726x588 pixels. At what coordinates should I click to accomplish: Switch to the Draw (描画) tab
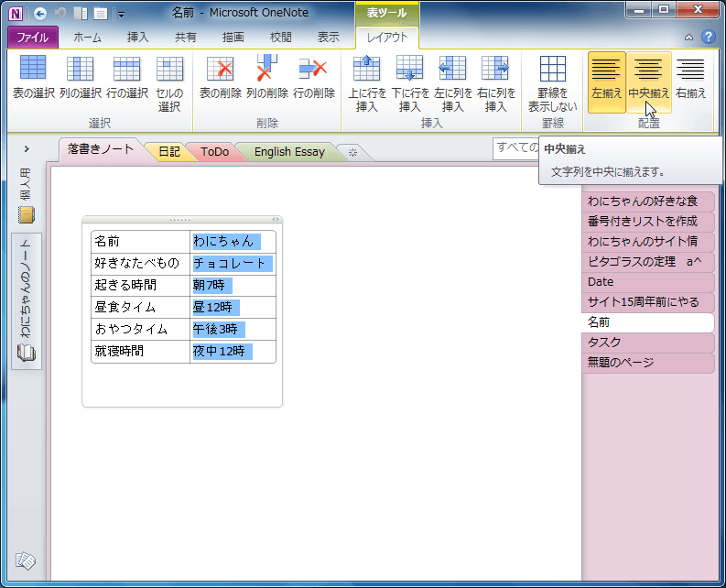click(x=233, y=38)
